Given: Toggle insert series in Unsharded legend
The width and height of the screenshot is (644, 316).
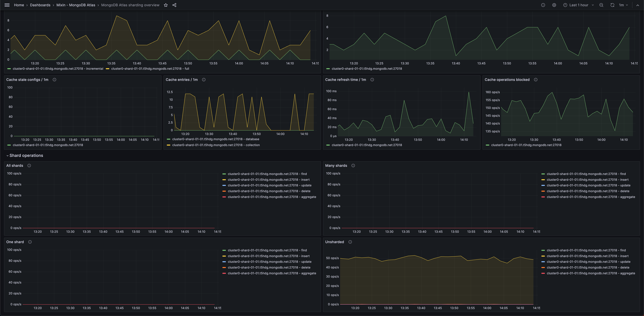Looking at the screenshot, I should tap(588, 256).
